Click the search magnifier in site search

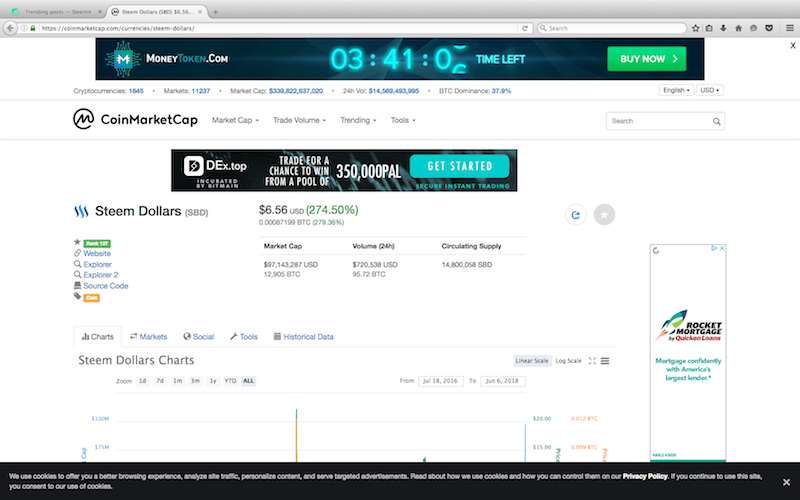[x=716, y=121]
